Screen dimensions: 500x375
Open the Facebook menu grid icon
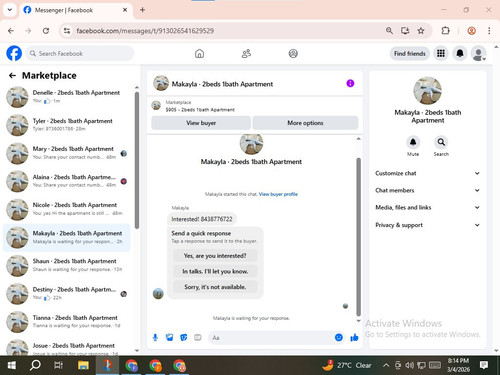pyautogui.click(x=441, y=53)
